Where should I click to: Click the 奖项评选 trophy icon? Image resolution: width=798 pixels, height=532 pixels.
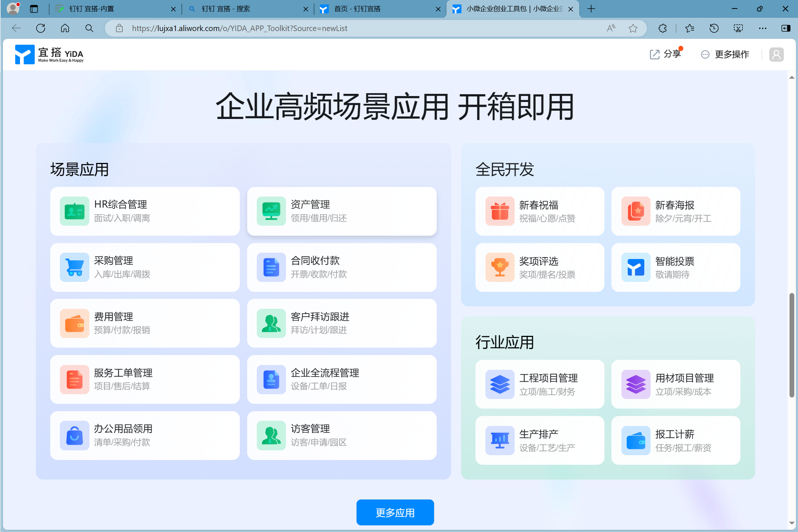[500, 267]
